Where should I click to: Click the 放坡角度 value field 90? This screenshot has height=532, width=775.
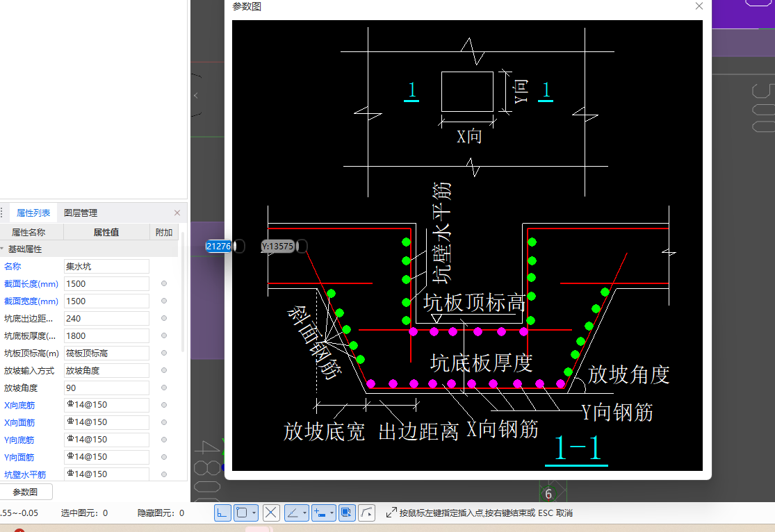tap(106, 388)
